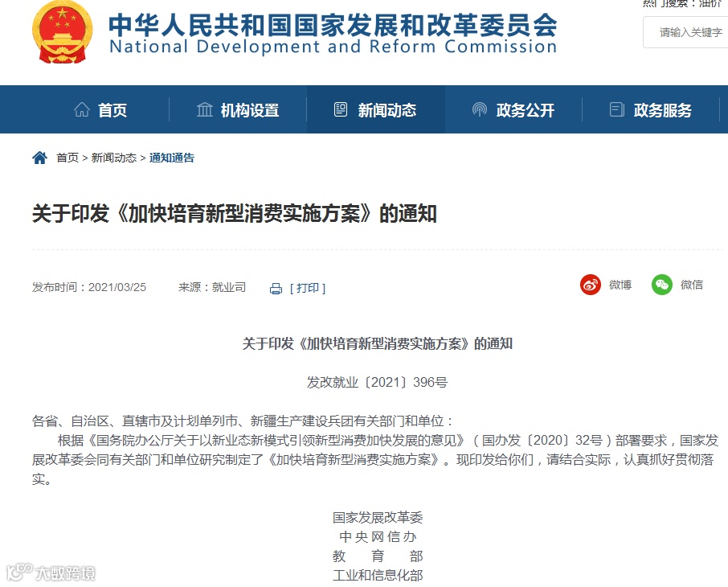Image resolution: width=728 pixels, height=587 pixels.
Task: Open the 首页 navigation tab
Action: (x=112, y=110)
